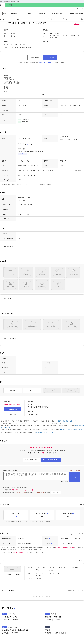Click the top blue 고용24 입사지원 button
The height and width of the screenshot is (644, 84).
click(50, 58)
